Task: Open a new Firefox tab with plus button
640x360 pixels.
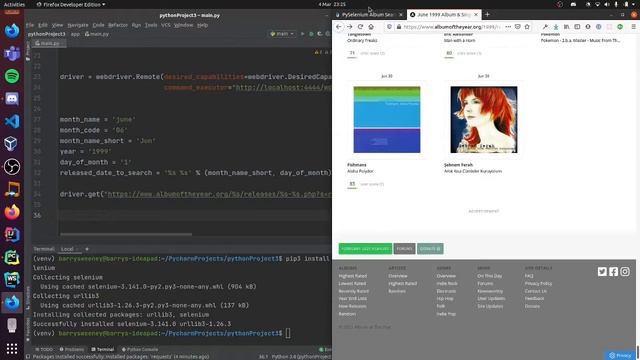Action: click(x=487, y=14)
